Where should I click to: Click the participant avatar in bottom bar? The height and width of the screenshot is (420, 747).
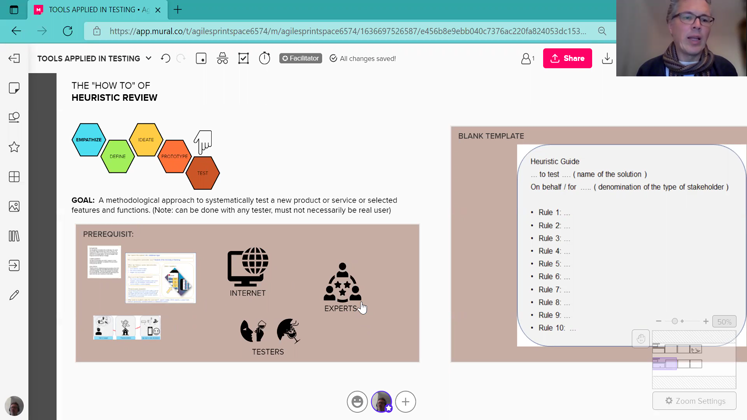pos(382,402)
